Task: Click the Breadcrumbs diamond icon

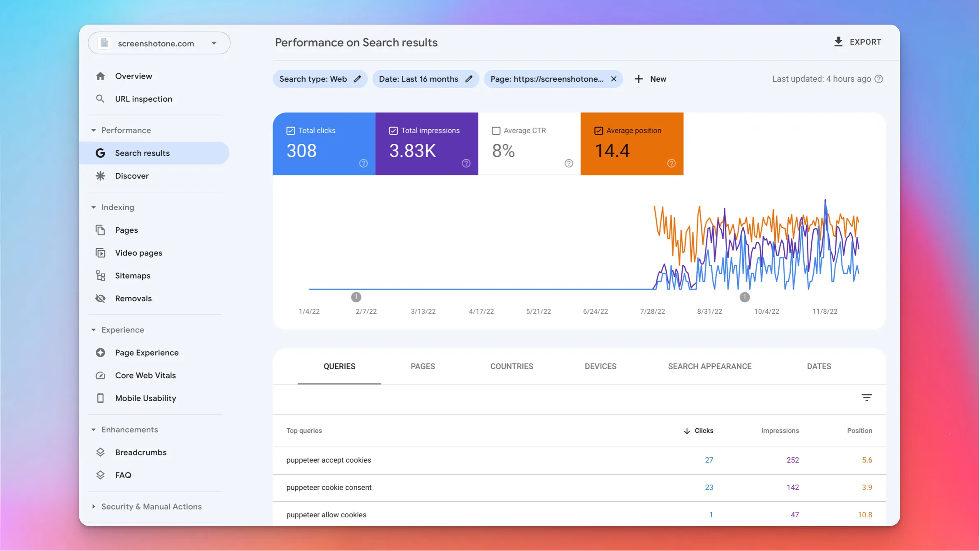Action: (x=100, y=452)
